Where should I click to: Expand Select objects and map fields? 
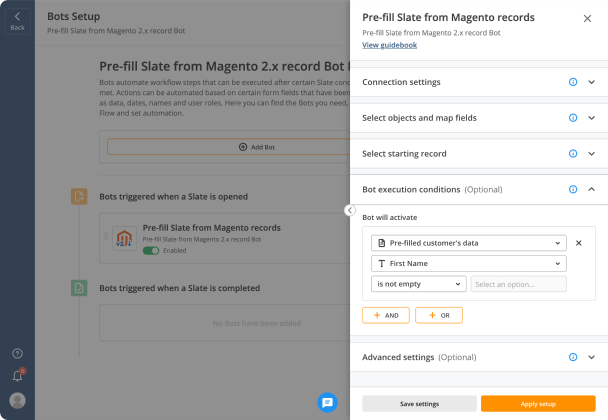click(591, 118)
